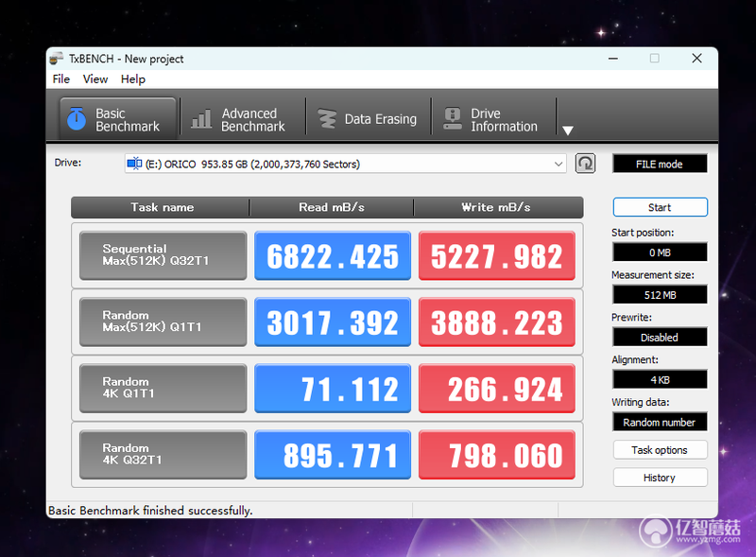Click the Advanced Benchmark bar chart icon

point(201,119)
